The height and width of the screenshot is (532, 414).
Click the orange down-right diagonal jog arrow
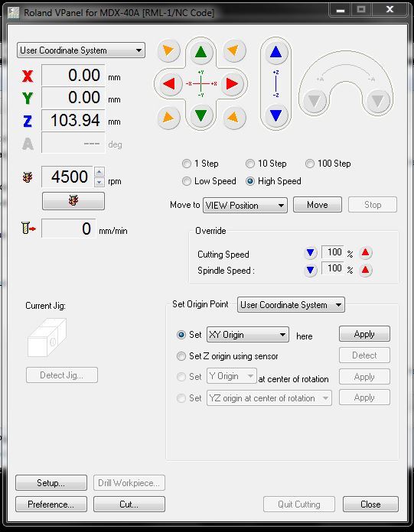233,118
